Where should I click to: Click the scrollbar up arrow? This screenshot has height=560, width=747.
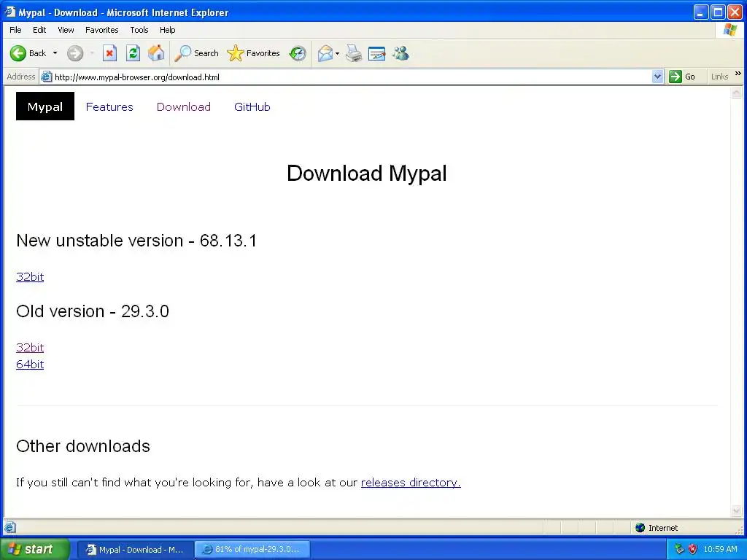tap(737, 93)
